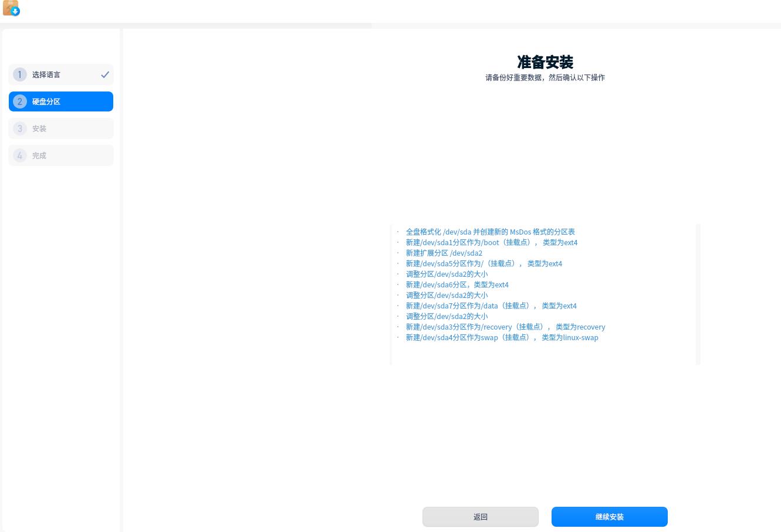Click the 准备安装 page heading
The image size is (781, 532).
(x=545, y=62)
